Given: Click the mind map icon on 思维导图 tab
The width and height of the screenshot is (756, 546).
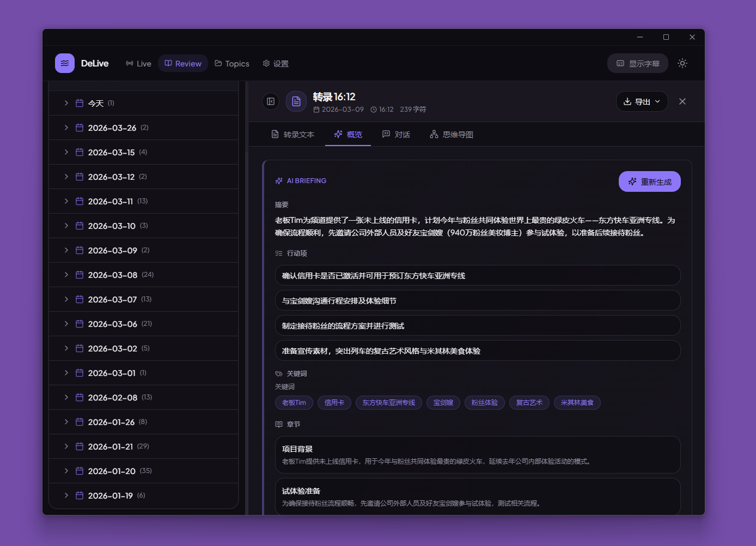Looking at the screenshot, I should pyautogui.click(x=433, y=134).
